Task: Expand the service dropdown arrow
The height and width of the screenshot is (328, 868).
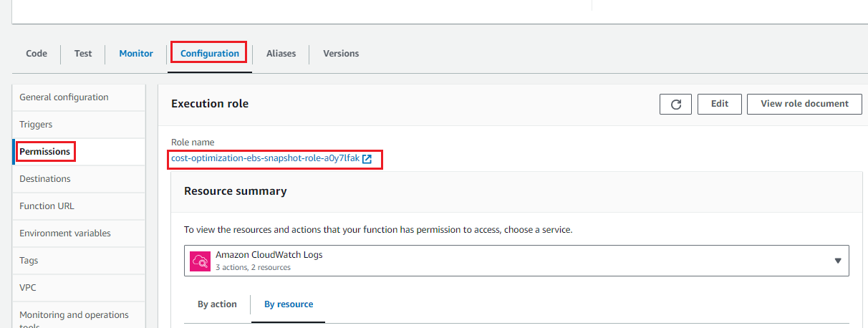Action: click(838, 261)
